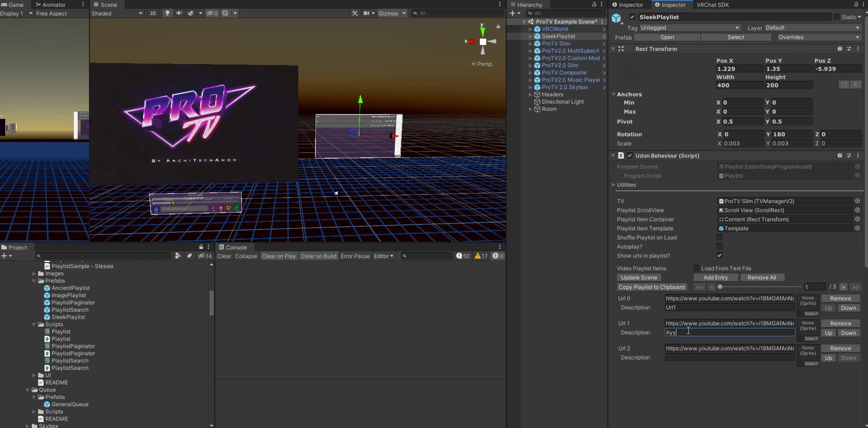Click the Url 2 Description input field

pos(729,358)
